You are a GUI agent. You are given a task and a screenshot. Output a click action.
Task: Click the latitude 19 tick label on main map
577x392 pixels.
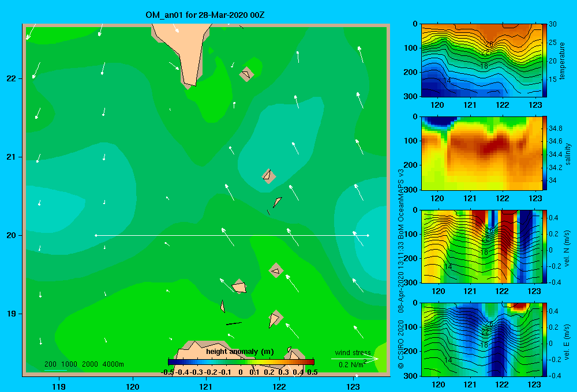(x=11, y=314)
